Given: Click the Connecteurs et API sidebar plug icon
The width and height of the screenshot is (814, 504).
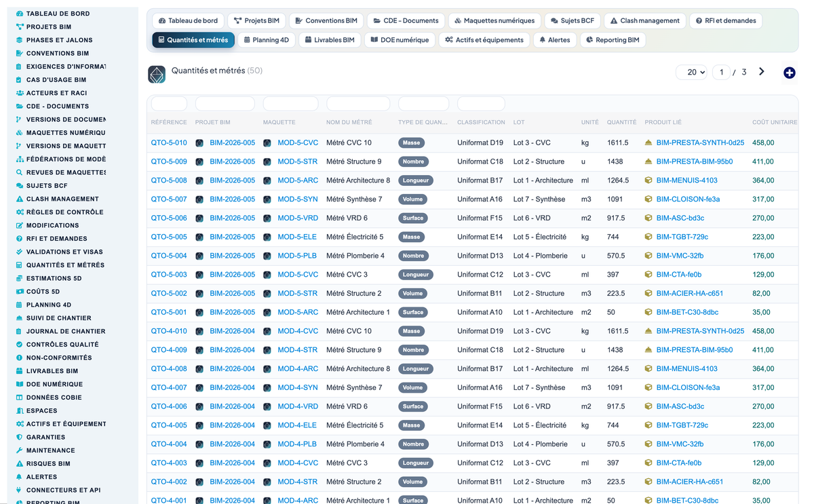Looking at the screenshot, I should (x=20, y=490).
